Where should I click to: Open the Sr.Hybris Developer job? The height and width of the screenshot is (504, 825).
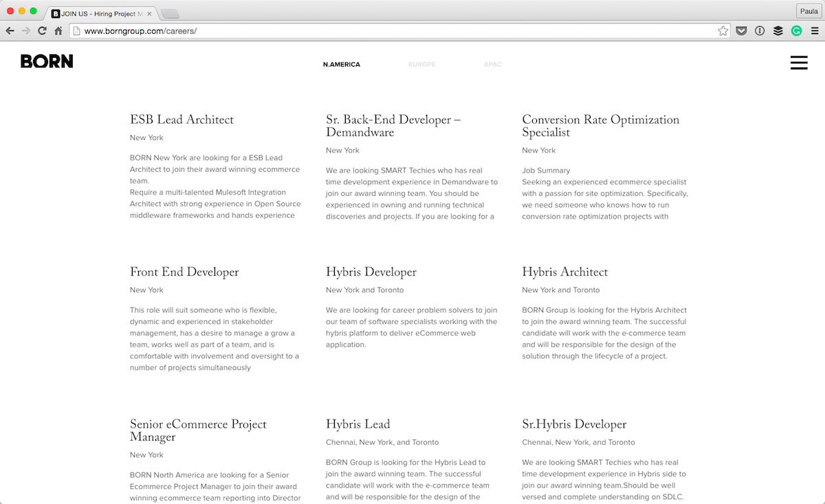(x=574, y=424)
